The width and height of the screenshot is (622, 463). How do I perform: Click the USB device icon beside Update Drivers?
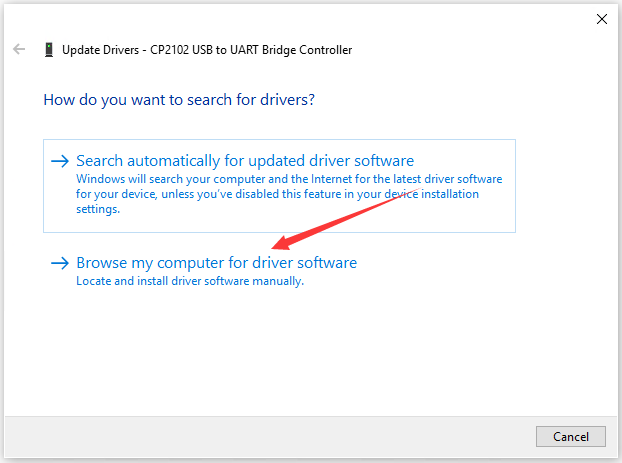[x=48, y=49]
